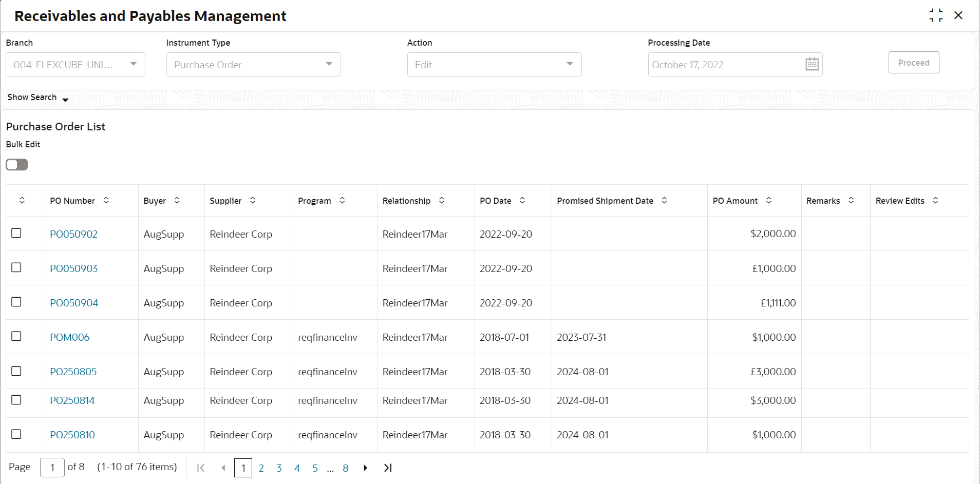This screenshot has width=980, height=484.
Task: Select checkbox for PO050902
Action: pos(16,233)
